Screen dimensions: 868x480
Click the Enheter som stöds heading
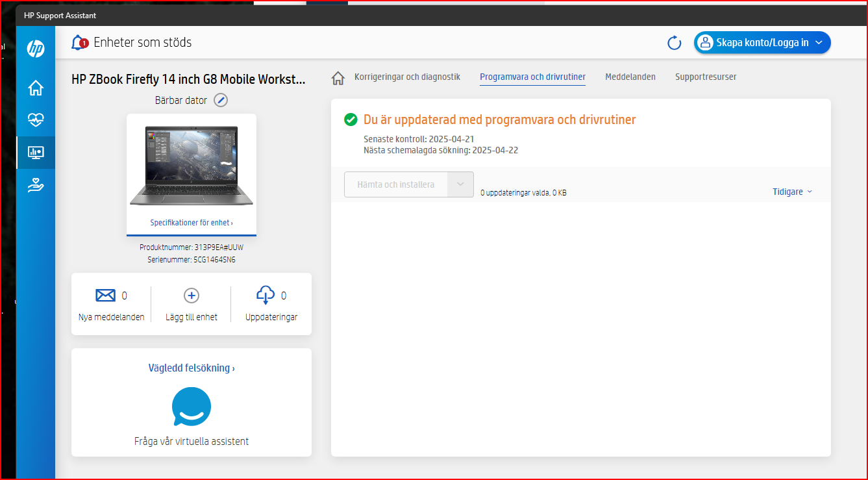(143, 43)
